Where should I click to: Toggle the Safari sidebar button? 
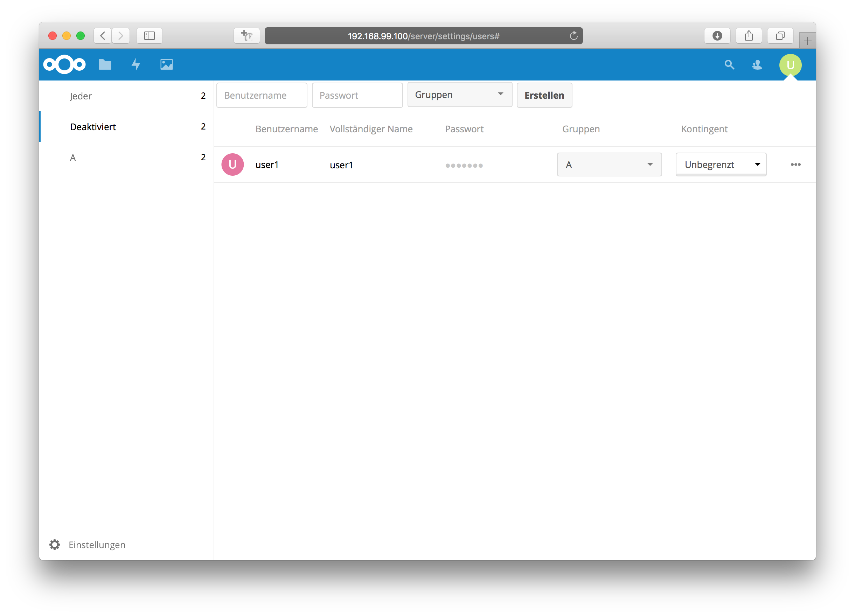pyautogui.click(x=149, y=36)
